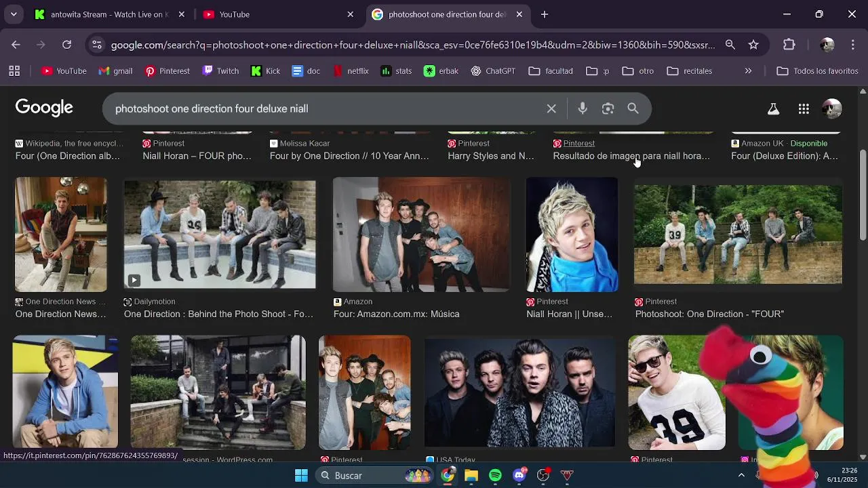Open Dailymotion behind the photo shoot thumbnail

coord(220,235)
